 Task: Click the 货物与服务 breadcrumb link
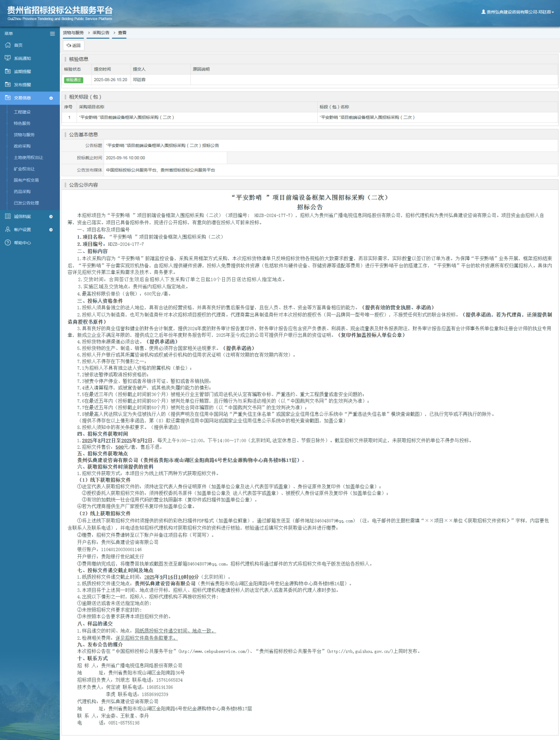click(73, 33)
